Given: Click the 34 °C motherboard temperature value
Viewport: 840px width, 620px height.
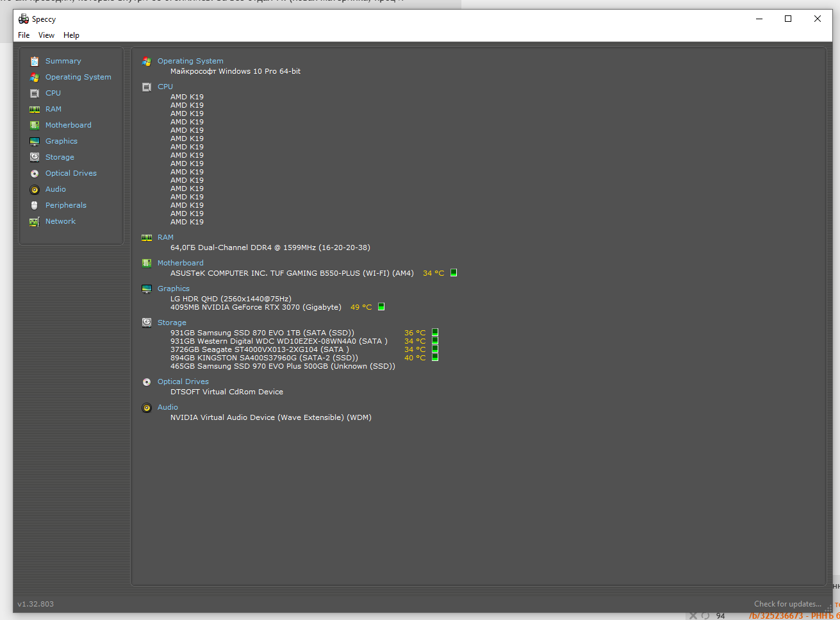Looking at the screenshot, I should tap(433, 273).
